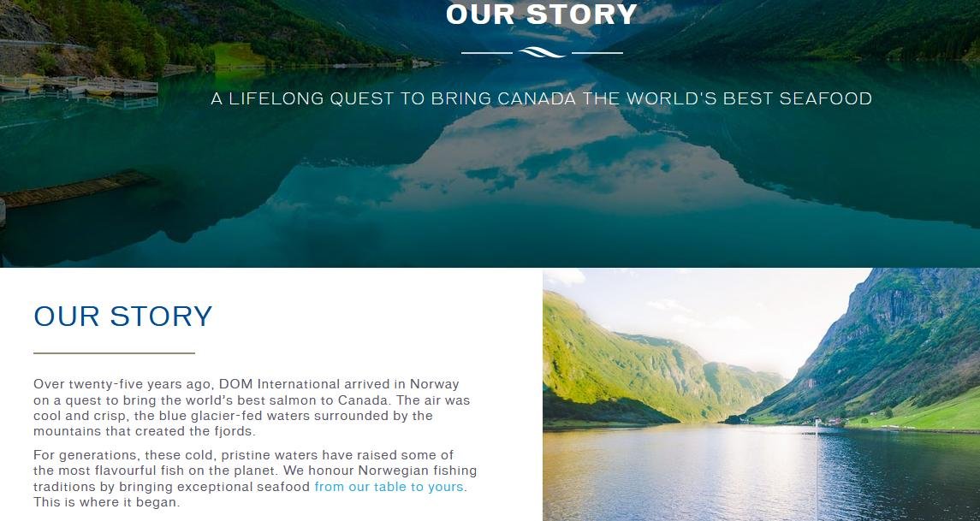The height and width of the screenshot is (521, 980).
Task: Click the line left of the wave ornament
Action: [x=486, y=53]
